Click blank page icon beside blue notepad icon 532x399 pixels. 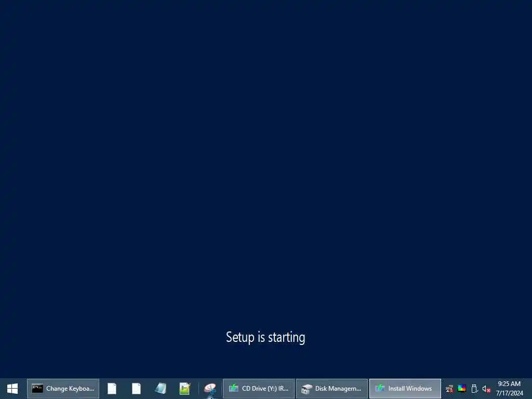point(137,389)
